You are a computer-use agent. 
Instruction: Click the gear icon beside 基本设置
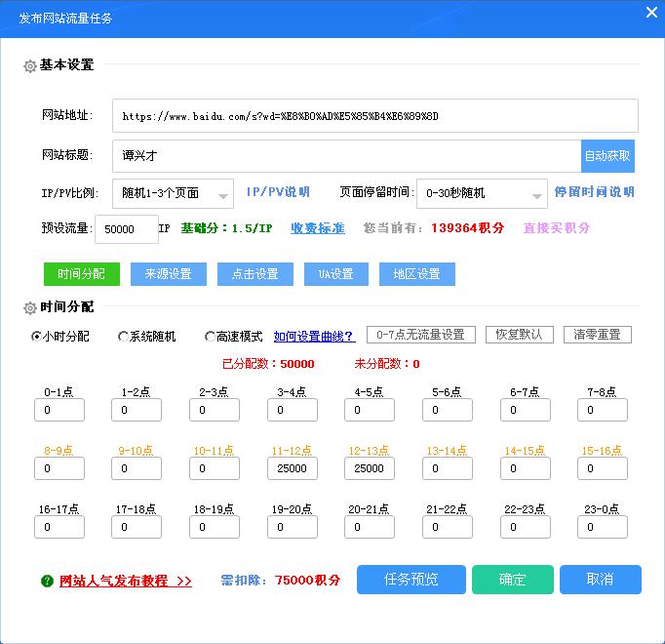[x=29, y=66]
